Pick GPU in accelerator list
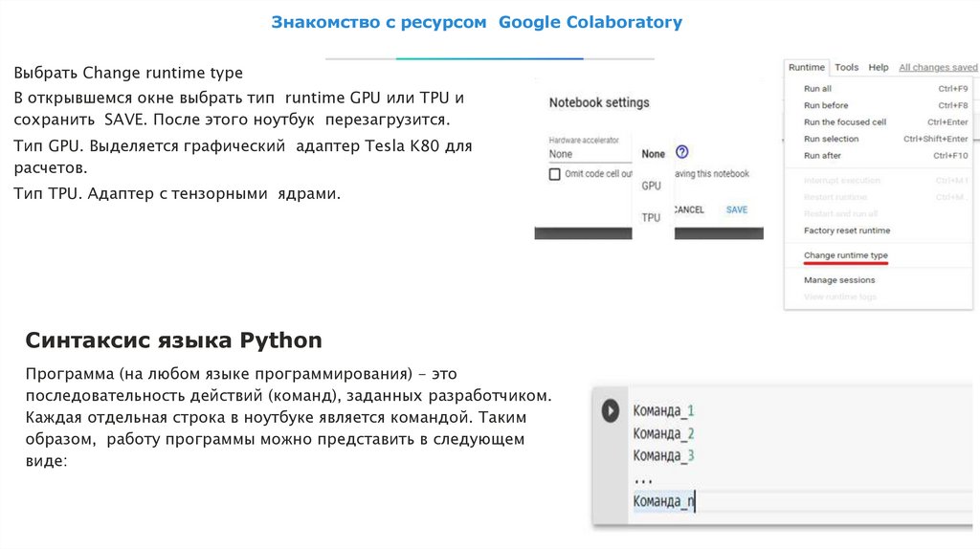 coord(651,187)
